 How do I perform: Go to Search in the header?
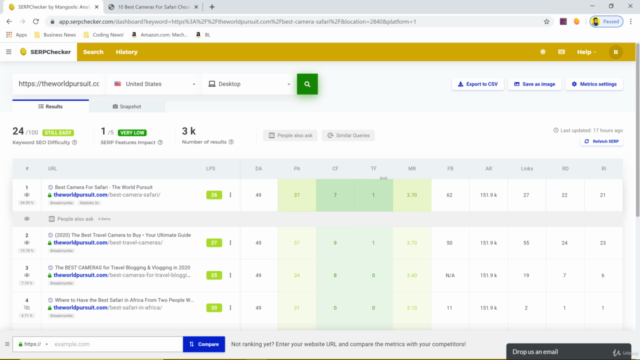(x=93, y=52)
